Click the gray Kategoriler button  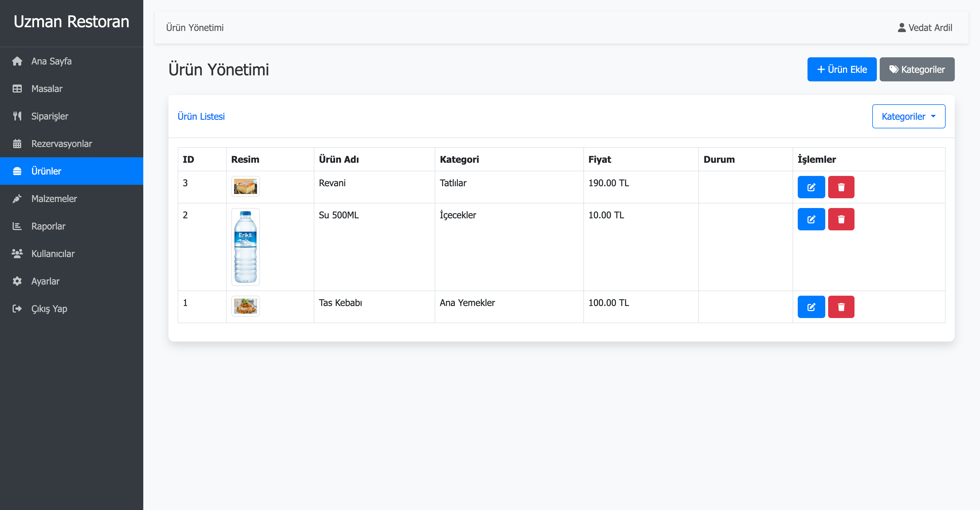pyautogui.click(x=916, y=69)
